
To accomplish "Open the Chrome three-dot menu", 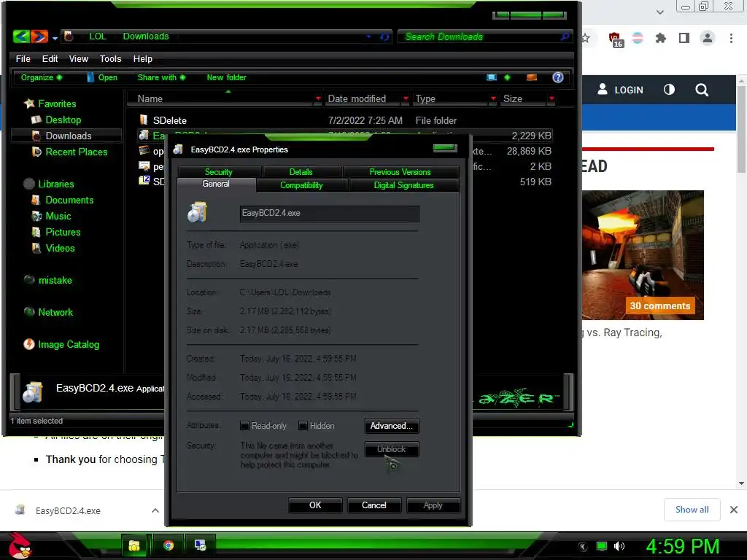I will [x=731, y=38].
